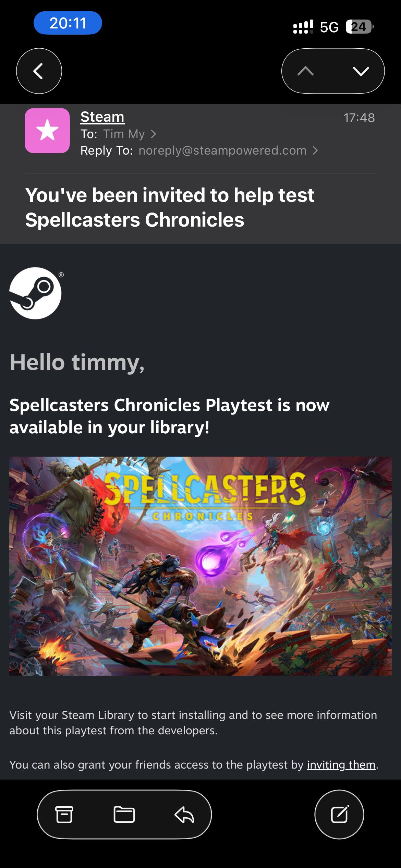Reply using the curved arrow icon

coord(184,815)
